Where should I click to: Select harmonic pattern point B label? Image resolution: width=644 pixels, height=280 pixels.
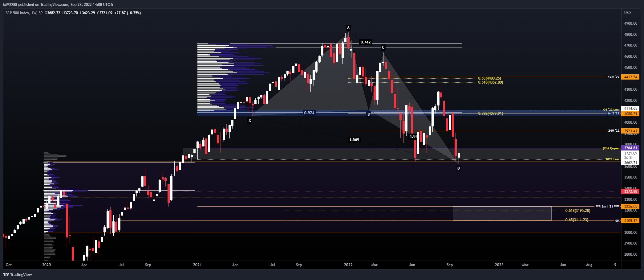click(368, 114)
